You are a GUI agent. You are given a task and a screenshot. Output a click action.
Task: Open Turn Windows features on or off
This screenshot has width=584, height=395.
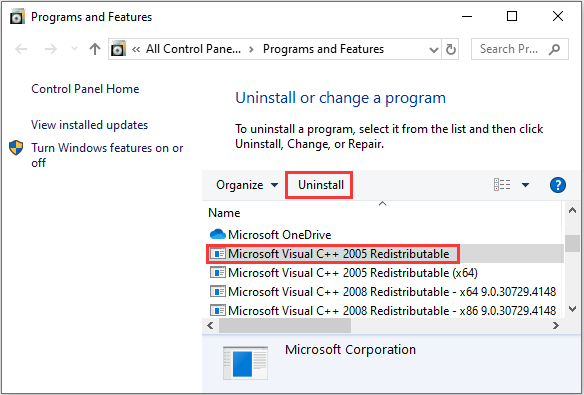[107, 155]
